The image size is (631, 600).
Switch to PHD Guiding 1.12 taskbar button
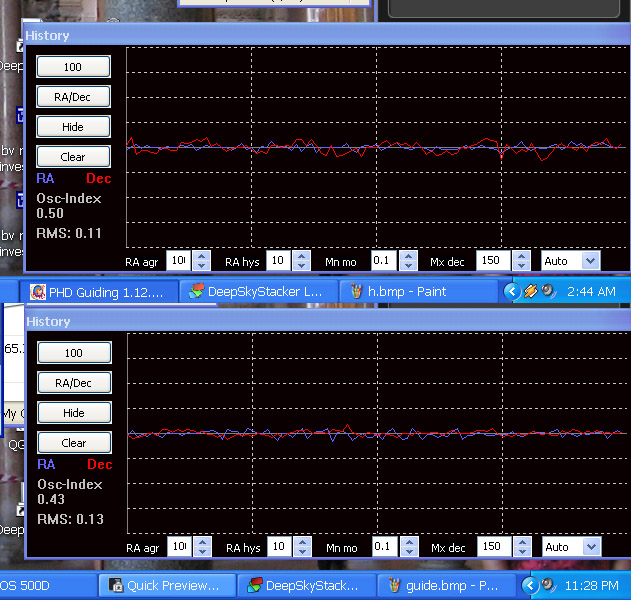[x=99, y=292]
